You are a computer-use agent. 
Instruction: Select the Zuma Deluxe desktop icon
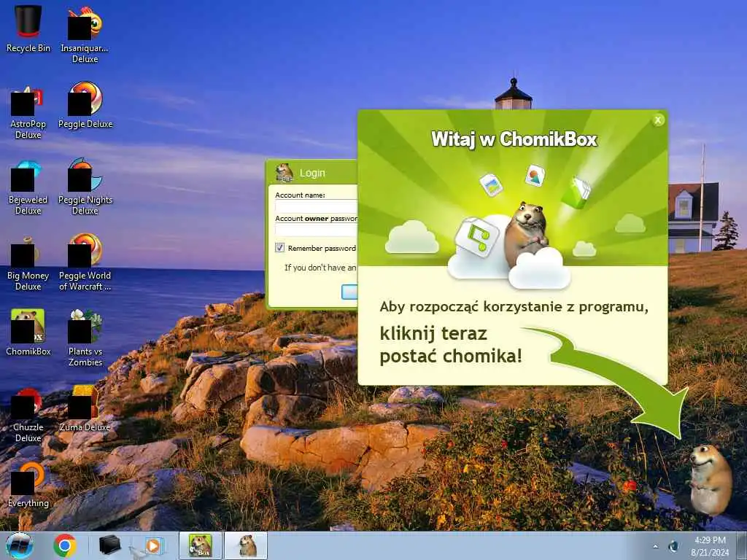click(x=85, y=408)
